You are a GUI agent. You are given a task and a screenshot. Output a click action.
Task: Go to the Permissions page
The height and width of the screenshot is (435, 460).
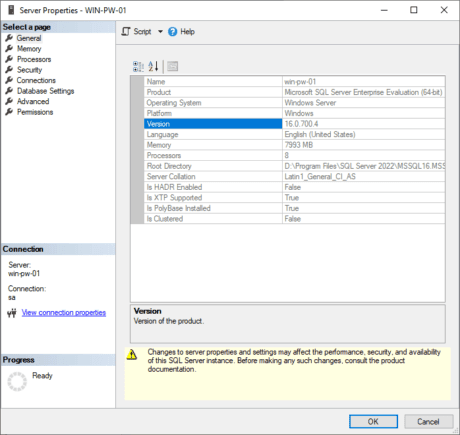click(35, 112)
